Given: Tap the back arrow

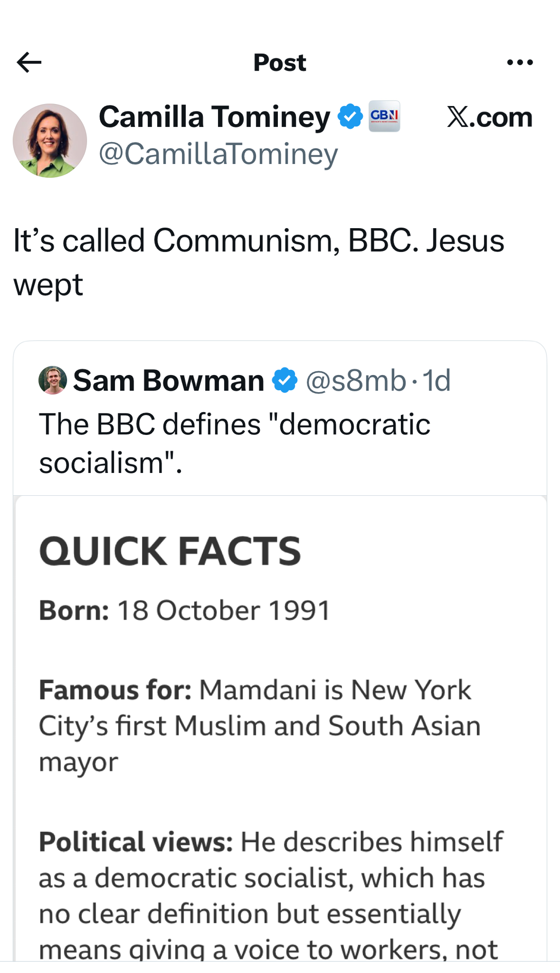Looking at the screenshot, I should pyautogui.click(x=29, y=62).
